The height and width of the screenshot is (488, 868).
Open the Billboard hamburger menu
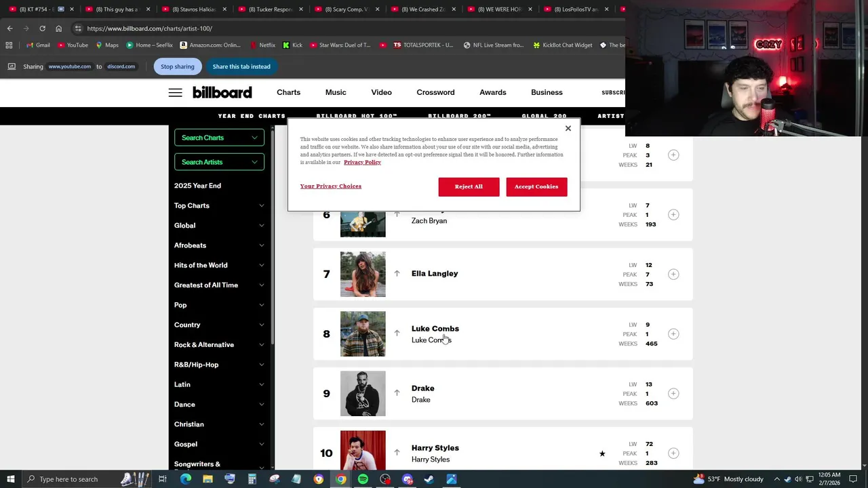click(x=175, y=93)
